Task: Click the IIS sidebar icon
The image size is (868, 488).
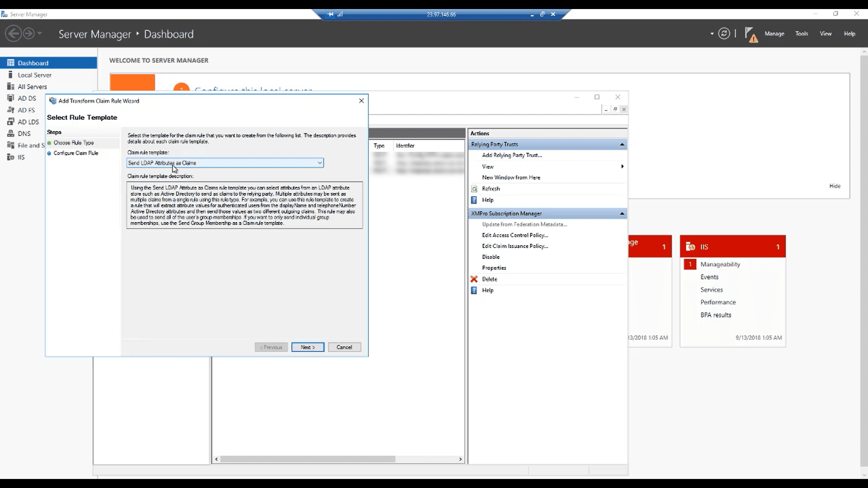Action: point(11,157)
